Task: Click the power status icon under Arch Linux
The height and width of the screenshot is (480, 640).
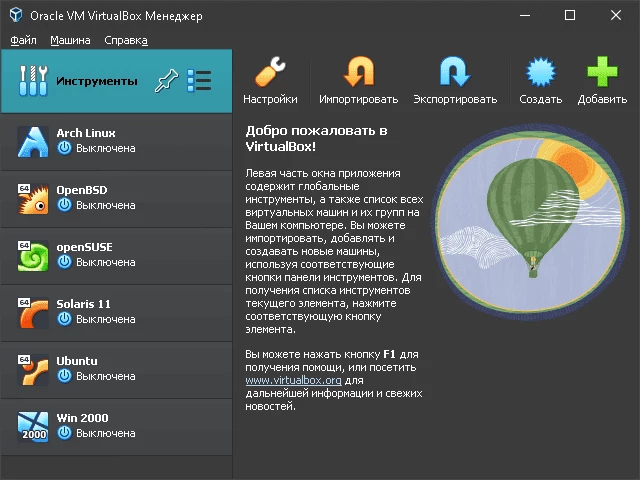Action: [x=64, y=148]
